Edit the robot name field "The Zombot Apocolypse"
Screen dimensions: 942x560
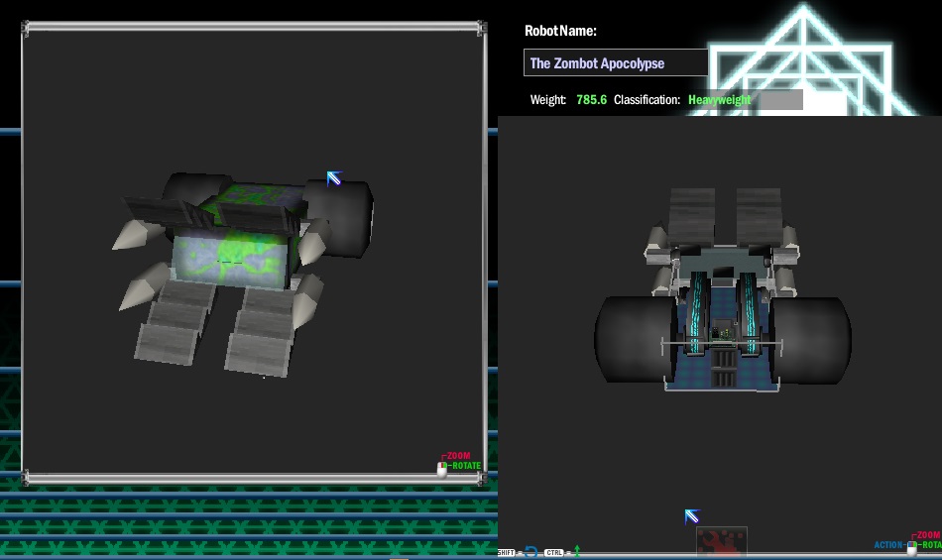pos(616,63)
